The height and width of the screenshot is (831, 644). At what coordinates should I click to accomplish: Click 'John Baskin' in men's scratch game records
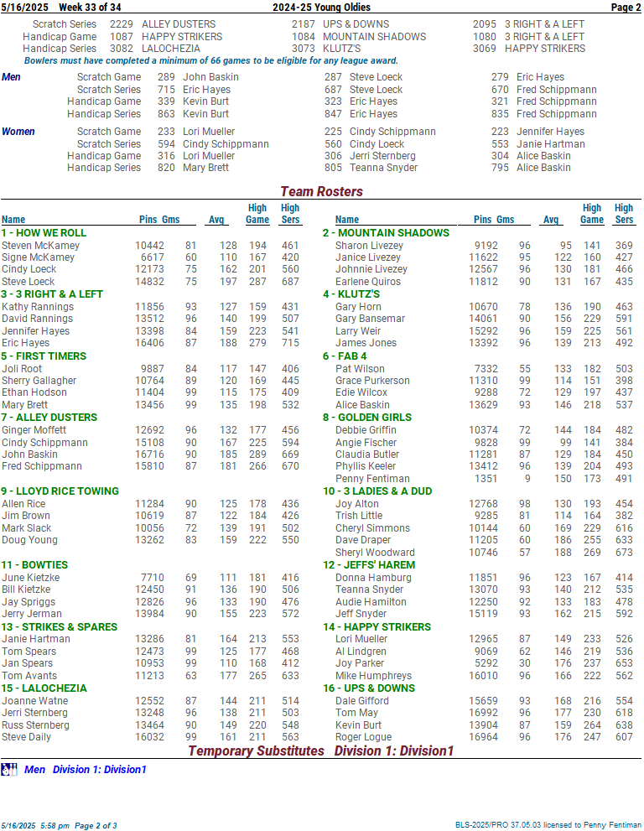tap(211, 77)
